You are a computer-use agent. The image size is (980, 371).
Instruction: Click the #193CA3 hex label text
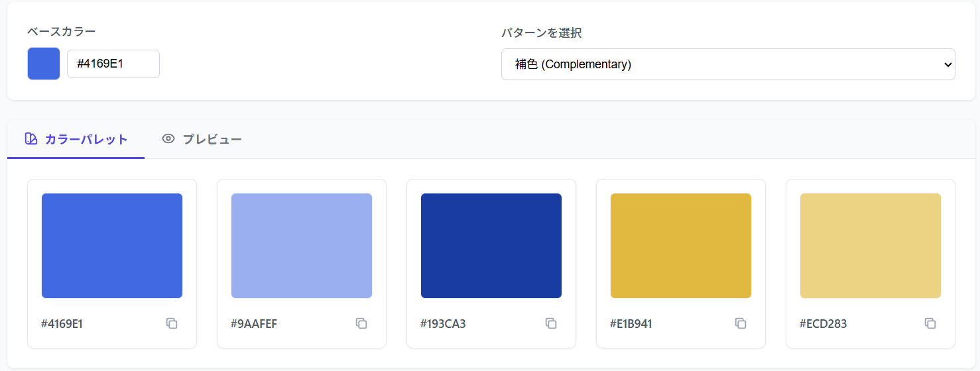point(443,324)
